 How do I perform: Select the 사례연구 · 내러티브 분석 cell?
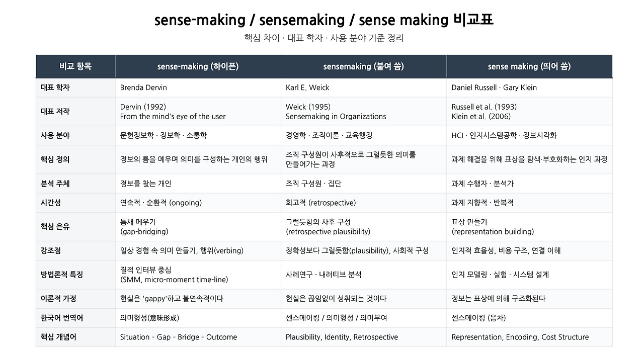363,275
